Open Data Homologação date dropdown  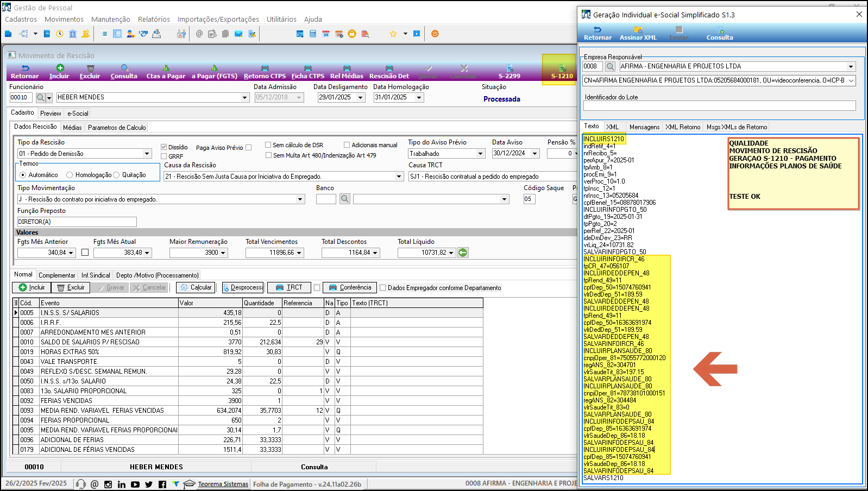[419, 98]
